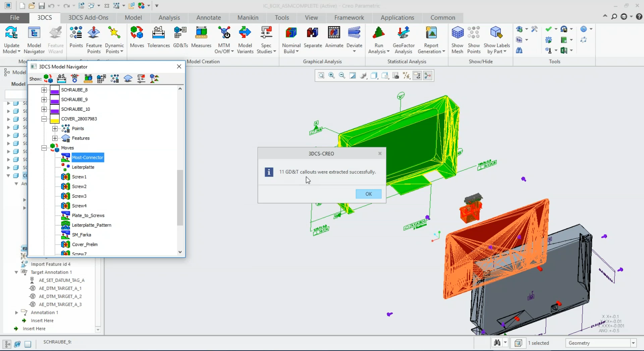Open the Geometry filter dropdown
Image resolution: width=644 pixels, height=351 pixels.
click(x=633, y=343)
